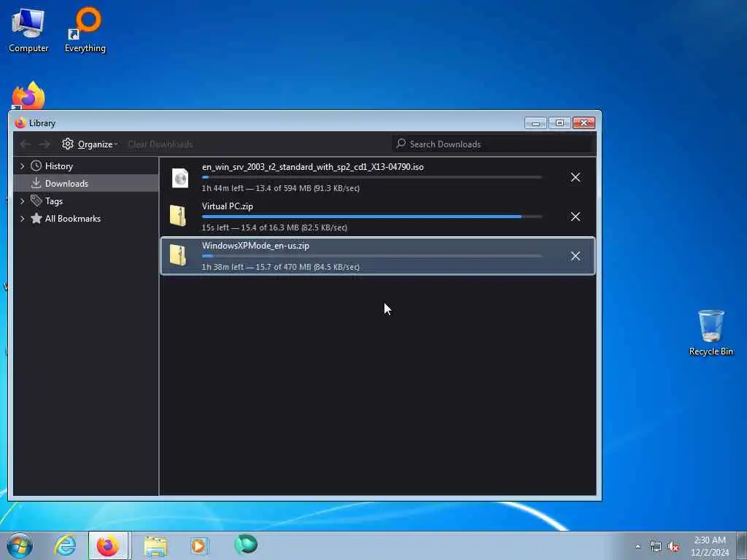Click the Tags label icon
Viewport: 747px width, 560px height.
click(x=36, y=201)
